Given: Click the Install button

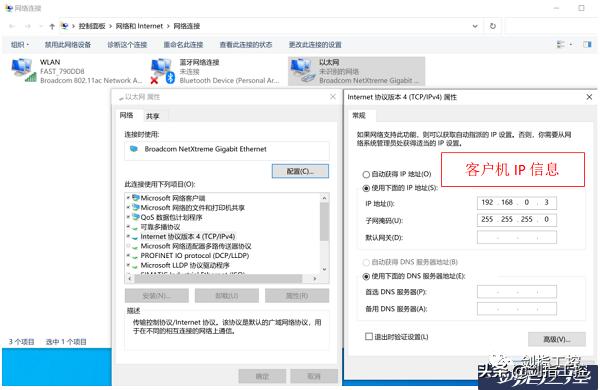Looking at the screenshot, I should pyautogui.click(x=157, y=295).
